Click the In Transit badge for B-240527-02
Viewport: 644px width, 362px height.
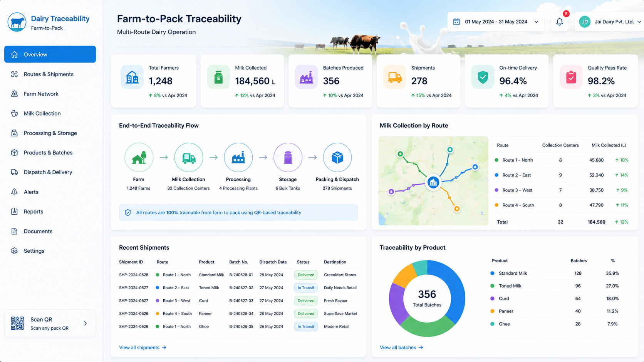point(306,288)
